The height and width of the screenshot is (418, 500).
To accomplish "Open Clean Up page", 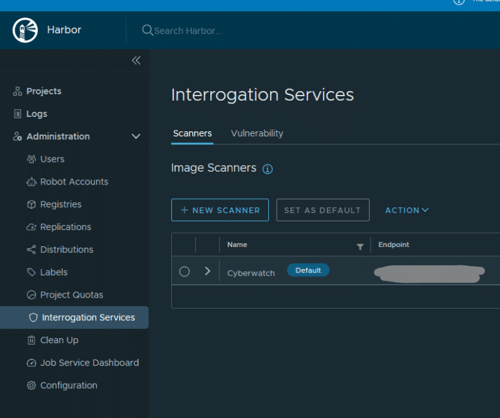I will click(59, 340).
